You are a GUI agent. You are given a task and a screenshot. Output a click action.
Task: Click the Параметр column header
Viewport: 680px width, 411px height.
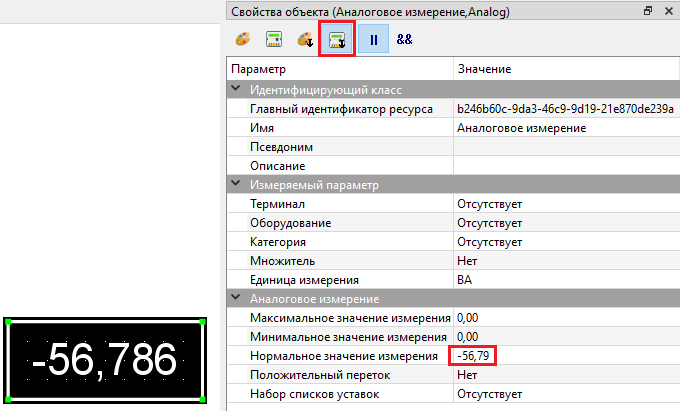339,69
